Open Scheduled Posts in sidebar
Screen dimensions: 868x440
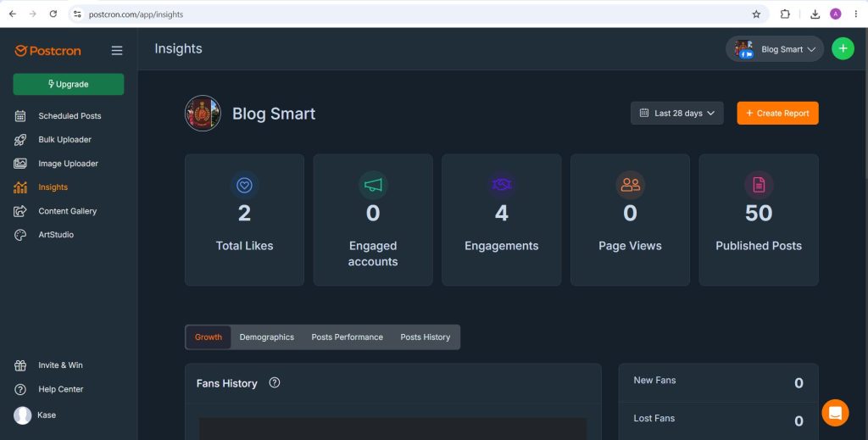click(69, 115)
